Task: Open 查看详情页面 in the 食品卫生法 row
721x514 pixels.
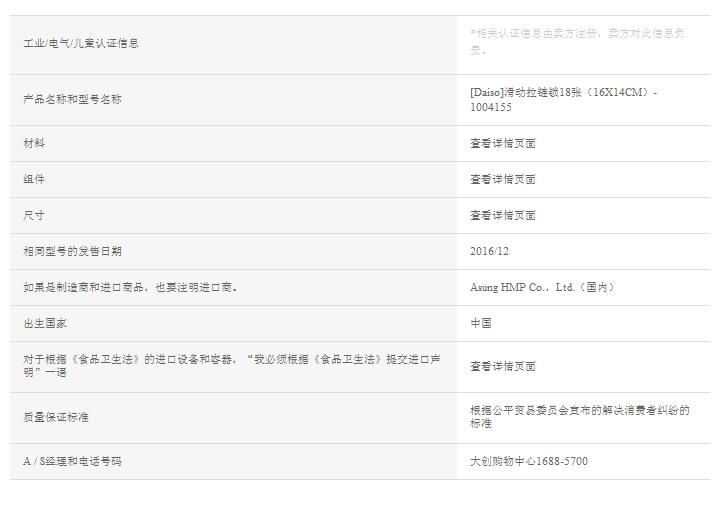Action: pyautogui.click(x=503, y=366)
